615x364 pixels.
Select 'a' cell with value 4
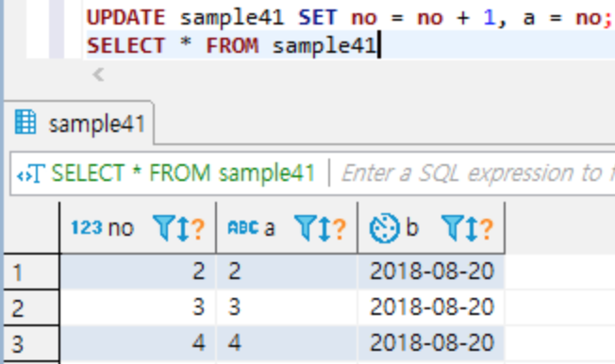click(287, 343)
